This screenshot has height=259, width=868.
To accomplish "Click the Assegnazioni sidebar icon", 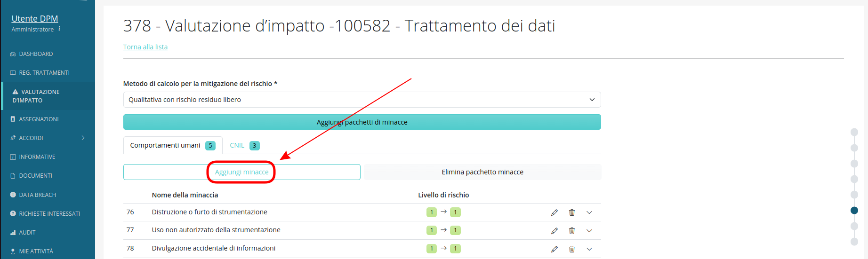I will (13, 119).
